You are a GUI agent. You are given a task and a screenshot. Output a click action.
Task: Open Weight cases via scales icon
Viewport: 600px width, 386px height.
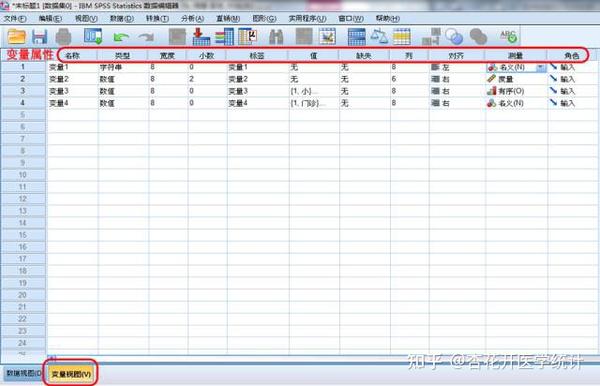click(x=379, y=36)
